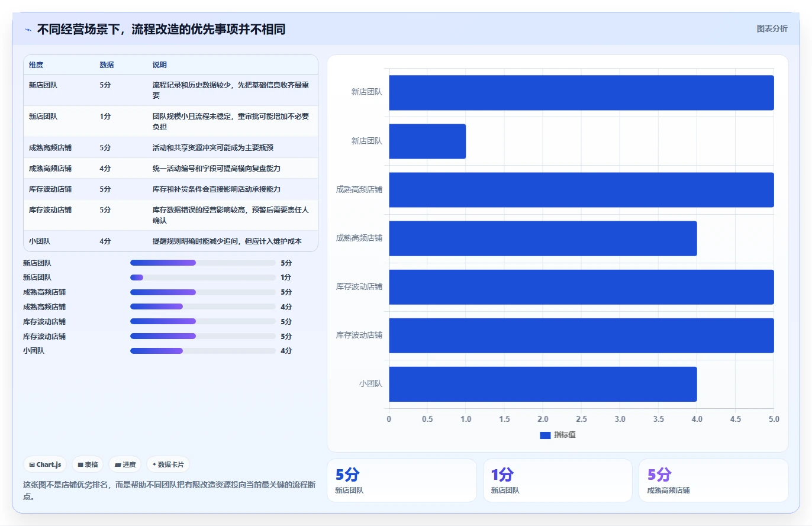The width and height of the screenshot is (812, 526).
Task: Click the 小团队 chart bar
Action: click(x=543, y=384)
